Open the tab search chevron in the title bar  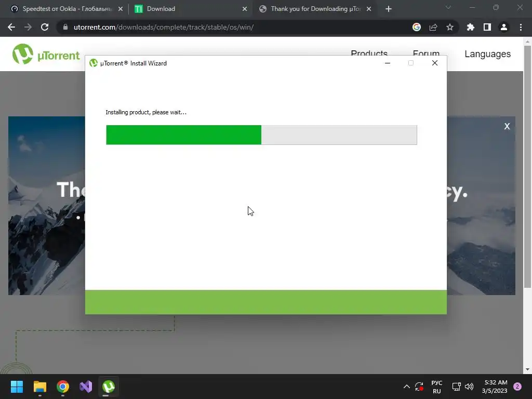[448, 7]
